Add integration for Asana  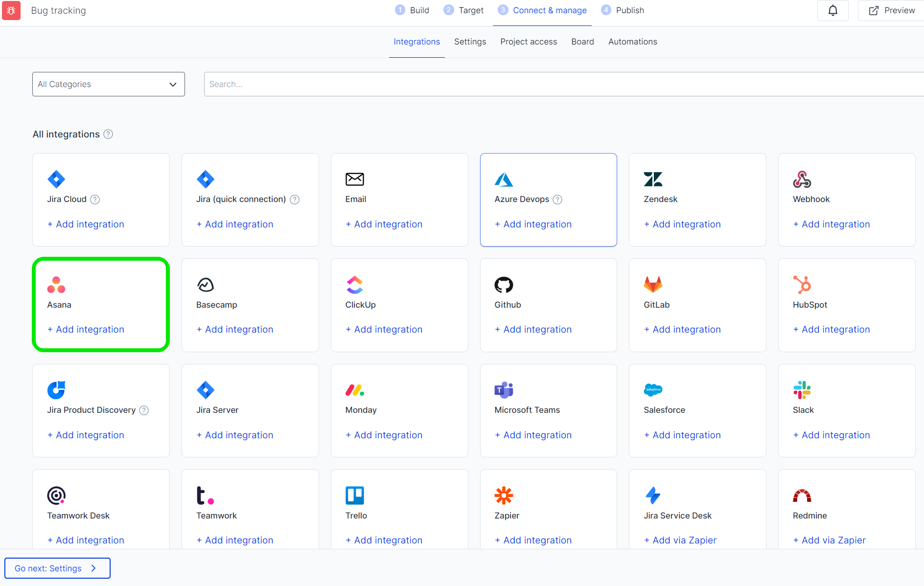click(x=86, y=330)
